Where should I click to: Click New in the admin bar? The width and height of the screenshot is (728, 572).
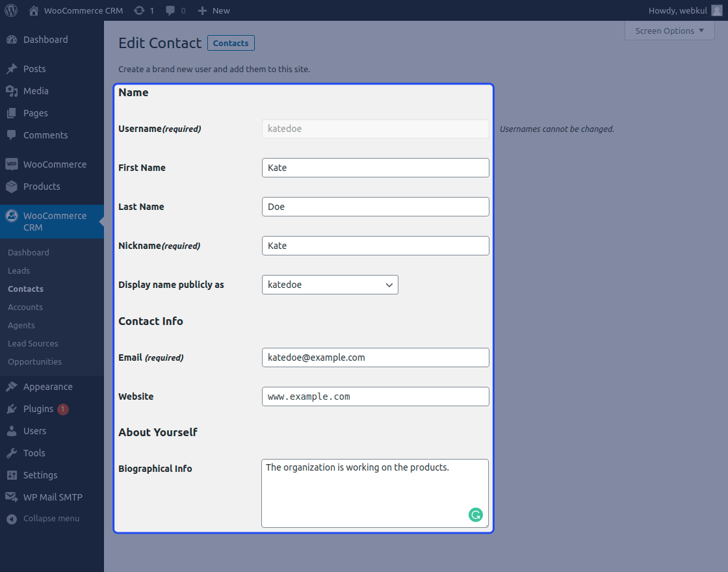pyautogui.click(x=221, y=10)
